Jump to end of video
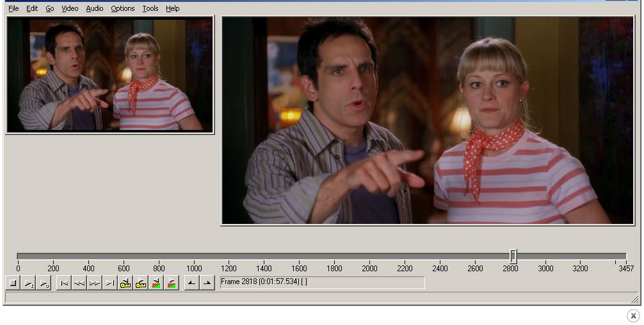The width and height of the screenshot is (644, 325). click(x=109, y=283)
